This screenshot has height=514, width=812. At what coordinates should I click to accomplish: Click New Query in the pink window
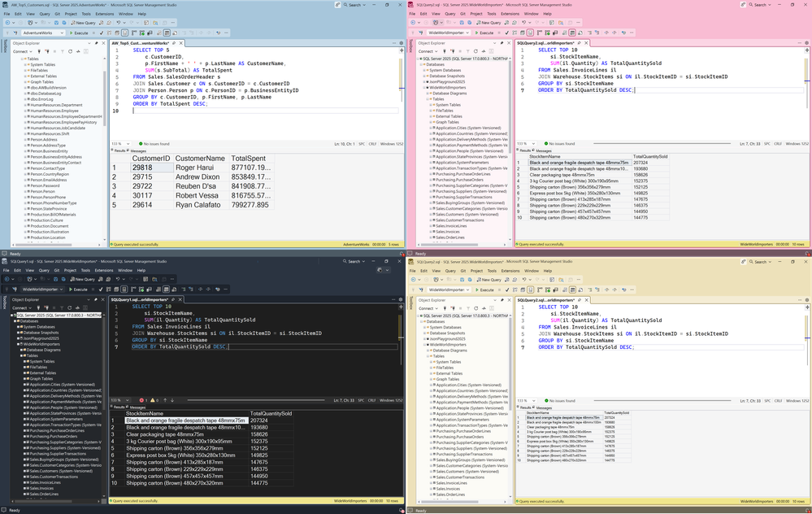[x=489, y=23]
